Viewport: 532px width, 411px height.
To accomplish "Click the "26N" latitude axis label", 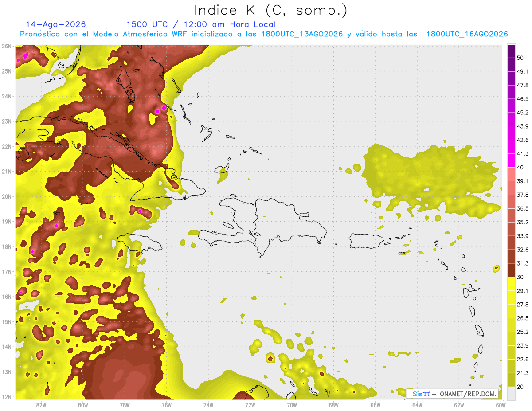I will (x=7, y=46).
